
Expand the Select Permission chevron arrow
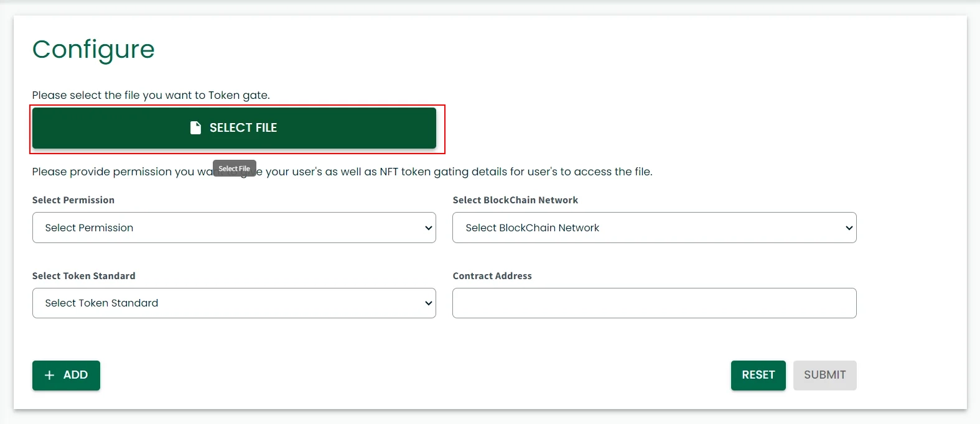pyautogui.click(x=428, y=228)
